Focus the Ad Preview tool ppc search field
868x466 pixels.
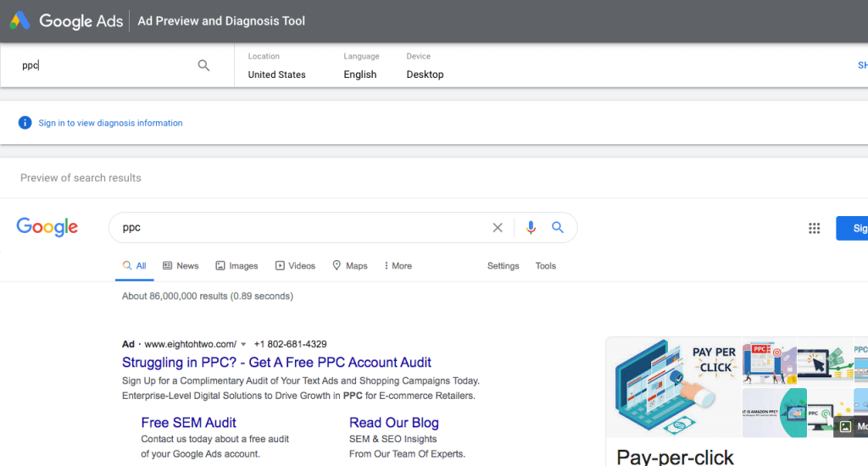point(105,65)
